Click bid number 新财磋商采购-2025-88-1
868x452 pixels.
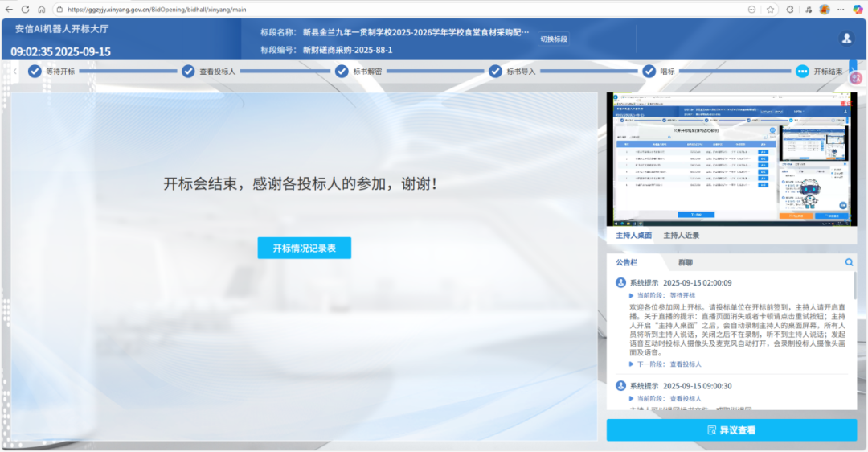click(x=348, y=50)
